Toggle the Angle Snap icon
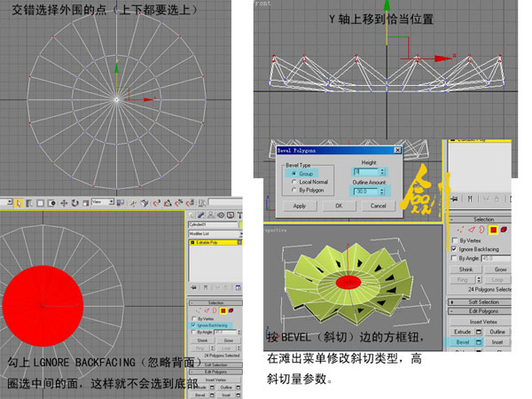 (x=156, y=203)
